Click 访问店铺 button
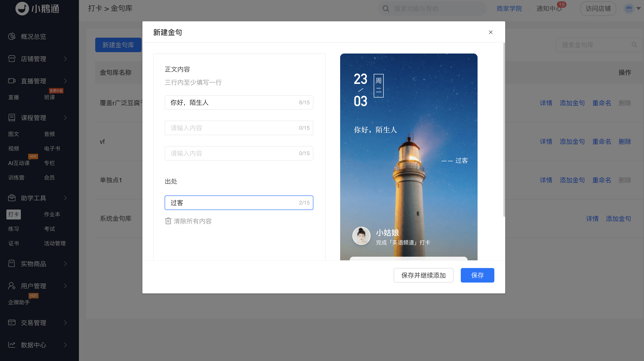This screenshot has width=644, height=361. [x=598, y=9]
